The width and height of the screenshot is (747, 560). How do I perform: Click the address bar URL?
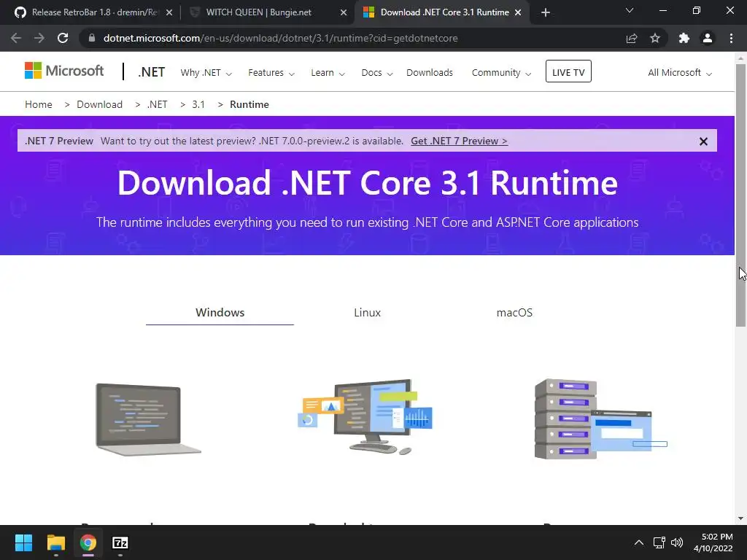click(x=281, y=38)
